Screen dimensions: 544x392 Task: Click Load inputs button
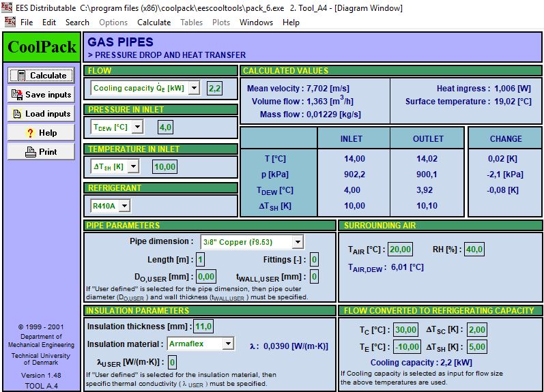[42, 114]
